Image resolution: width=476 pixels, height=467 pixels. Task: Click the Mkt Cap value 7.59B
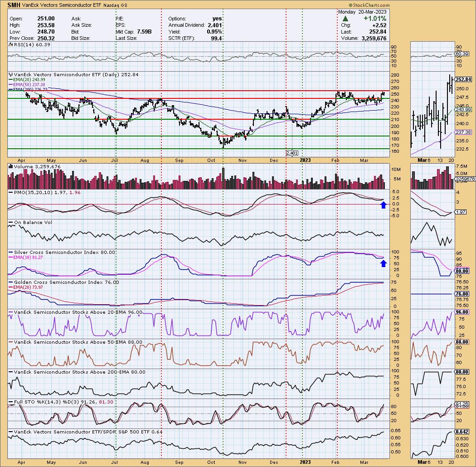(x=144, y=32)
